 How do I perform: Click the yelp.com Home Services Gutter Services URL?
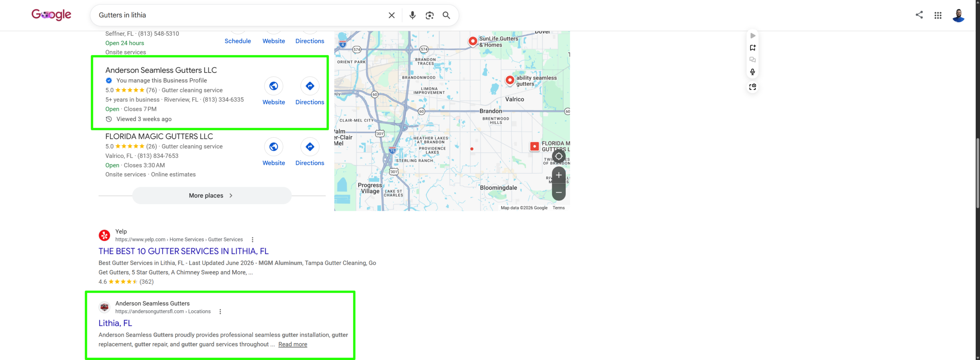pyautogui.click(x=179, y=239)
